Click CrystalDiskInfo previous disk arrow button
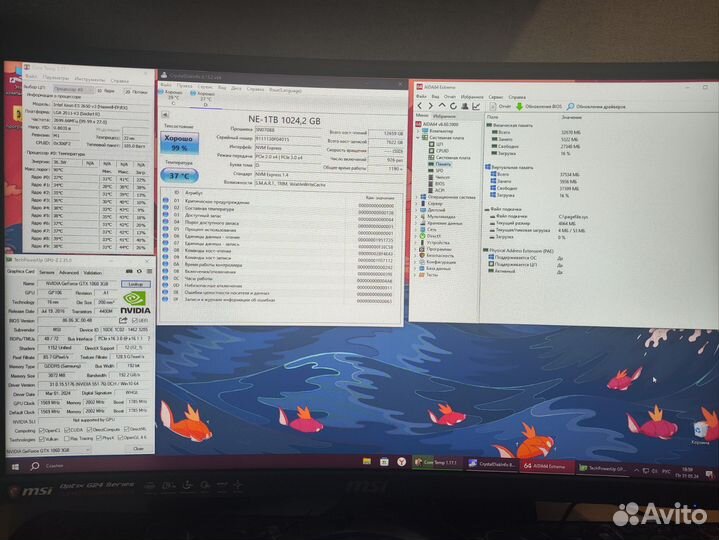The width and height of the screenshot is (719, 540). 165,115
